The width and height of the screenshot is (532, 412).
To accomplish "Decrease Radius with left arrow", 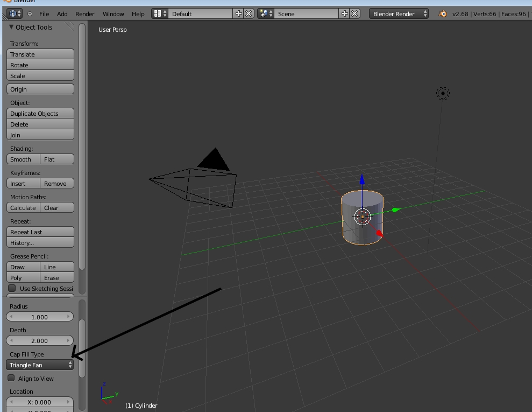I will coord(11,317).
